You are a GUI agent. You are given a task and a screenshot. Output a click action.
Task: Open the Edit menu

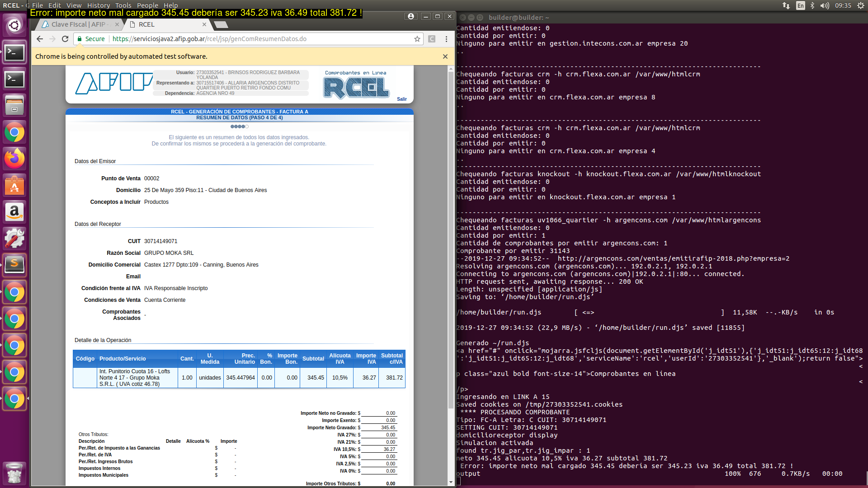[x=55, y=5]
